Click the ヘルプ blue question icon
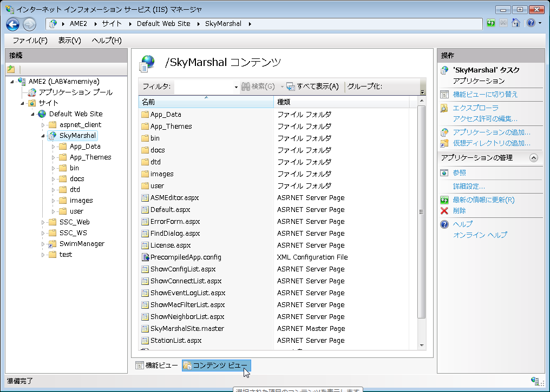550x392 pixels. coord(444,224)
